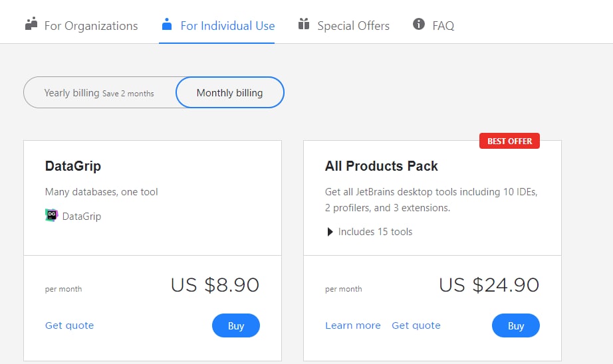Get quote for DataGrip

click(70, 325)
